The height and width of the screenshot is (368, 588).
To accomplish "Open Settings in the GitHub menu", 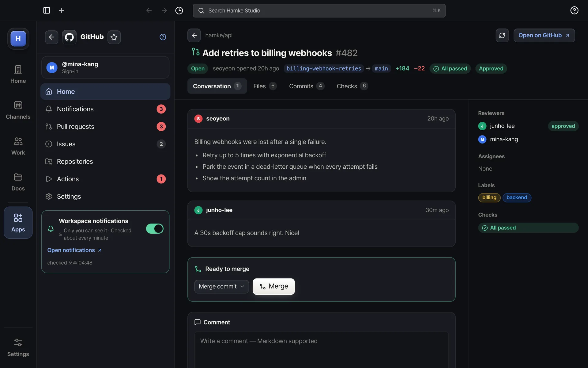I will [105, 196].
